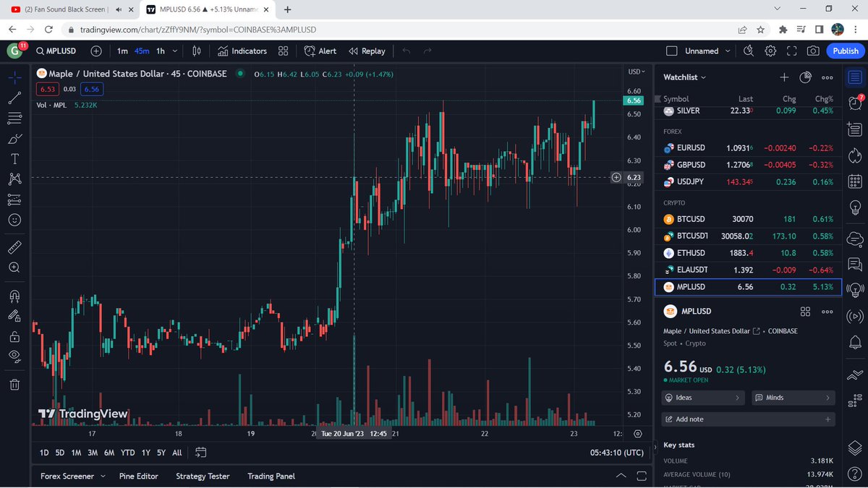This screenshot has width=868, height=488.
Task: Show All chart date range
Action: (176, 453)
